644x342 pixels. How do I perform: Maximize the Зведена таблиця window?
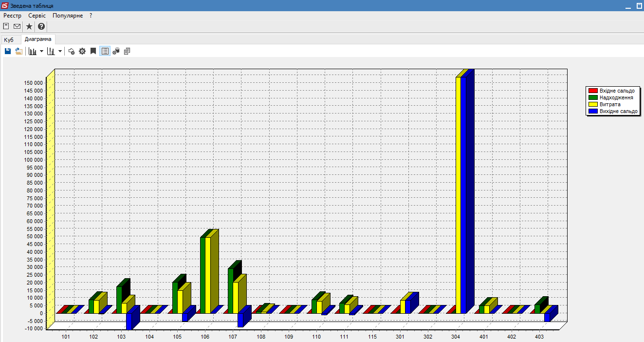639,5
